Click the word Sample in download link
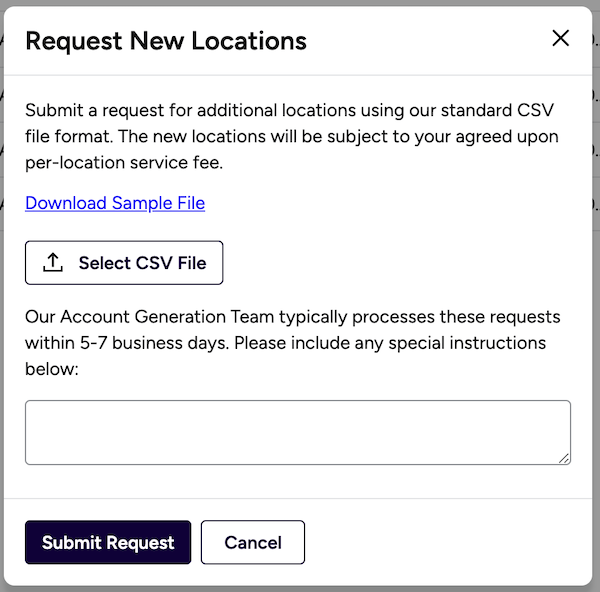 (x=142, y=203)
